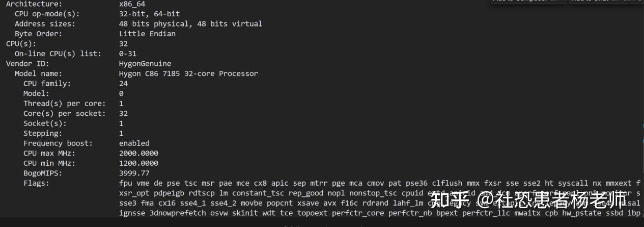The height and width of the screenshot is (227, 644).
Task: Click the CPU min MHz value 1200.0000
Action: point(138,163)
